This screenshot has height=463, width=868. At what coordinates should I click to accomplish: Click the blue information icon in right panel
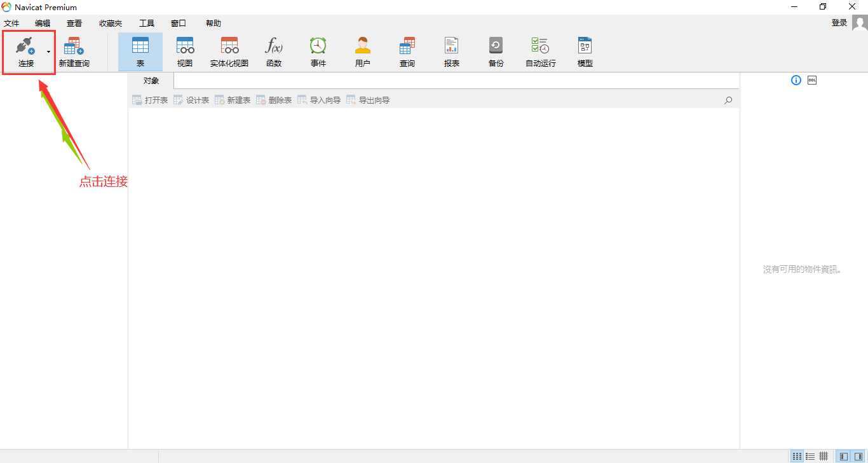[796, 80]
